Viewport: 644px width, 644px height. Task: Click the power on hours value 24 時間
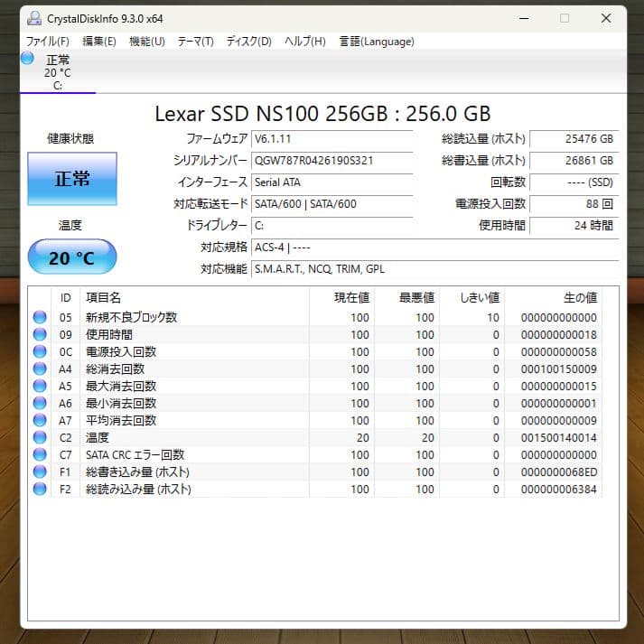(x=574, y=226)
